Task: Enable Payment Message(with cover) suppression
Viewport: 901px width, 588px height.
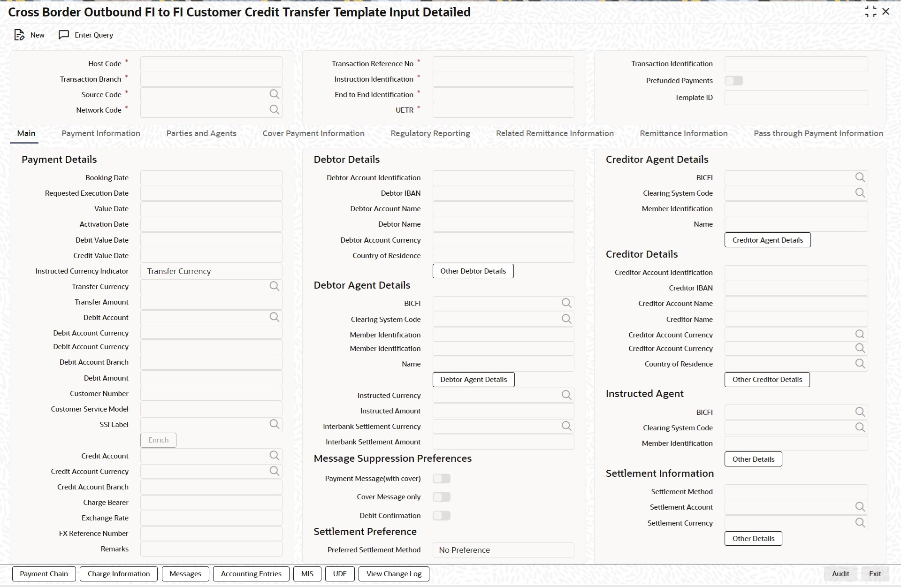Action: click(441, 479)
